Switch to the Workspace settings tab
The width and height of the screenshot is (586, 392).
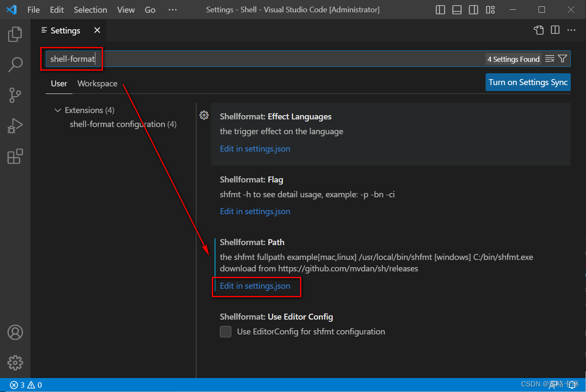(x=97, y=83)
